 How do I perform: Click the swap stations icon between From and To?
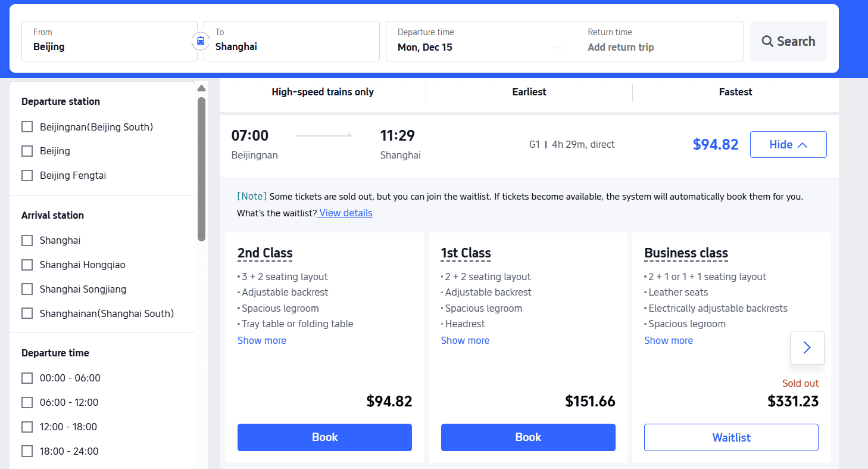[x=201, y=41]
